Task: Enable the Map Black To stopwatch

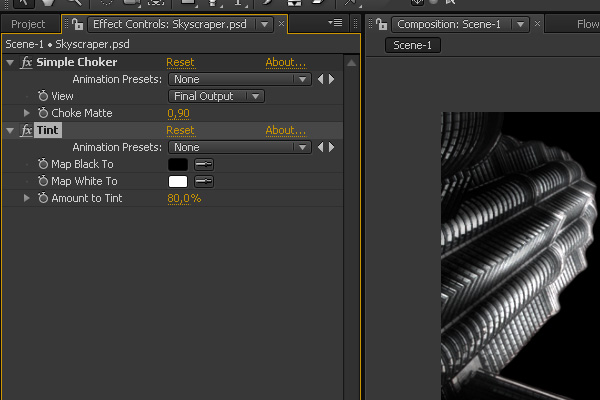Action: pyautogui.click(x=43, y=164)
